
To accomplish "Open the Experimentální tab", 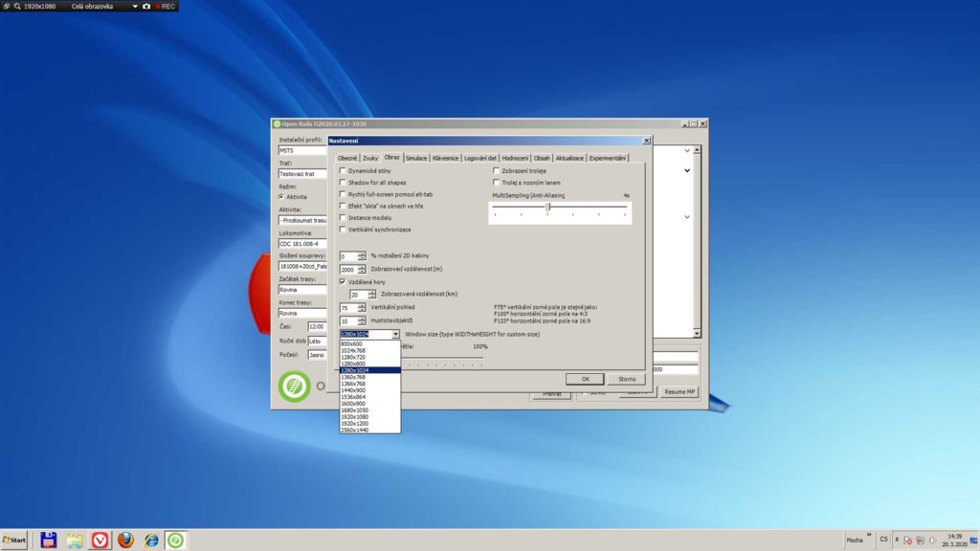I will (607, 158).
